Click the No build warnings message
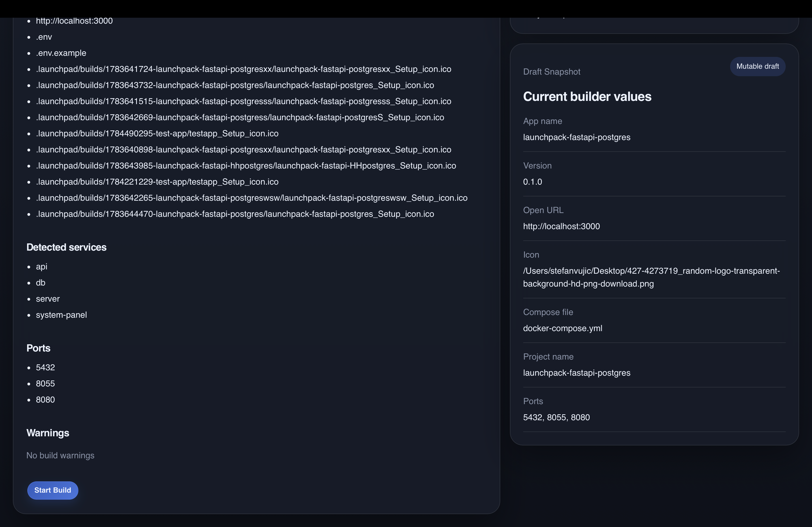Image resolution: width=812 pixels, height=527 pixels. click(60, 455)
